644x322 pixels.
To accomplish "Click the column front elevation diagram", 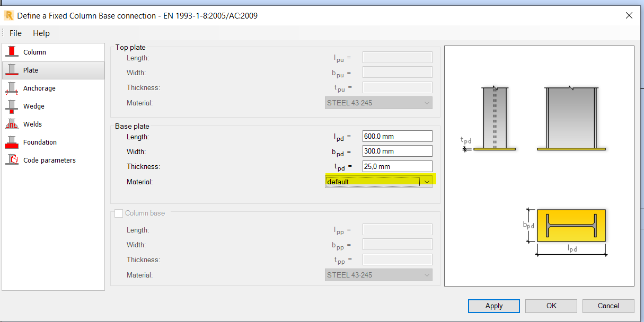I will pyautogui.click(x=571, y=119).
